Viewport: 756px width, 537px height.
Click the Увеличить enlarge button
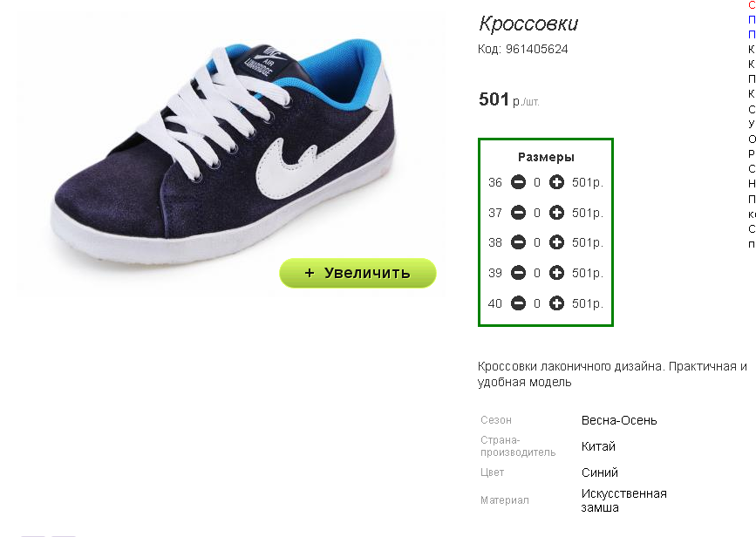point(358,273)
